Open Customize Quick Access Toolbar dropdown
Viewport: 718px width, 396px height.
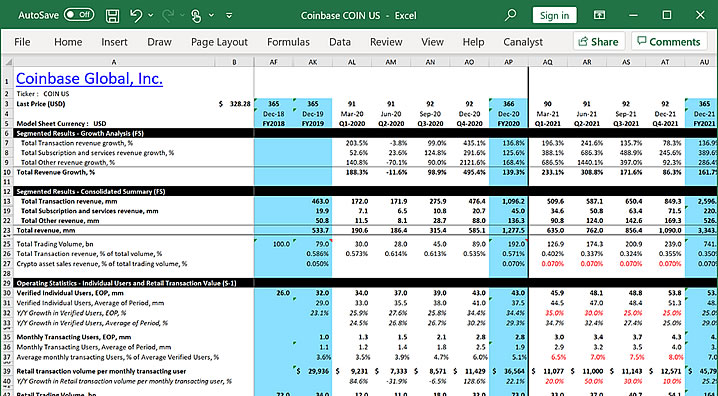229,16
